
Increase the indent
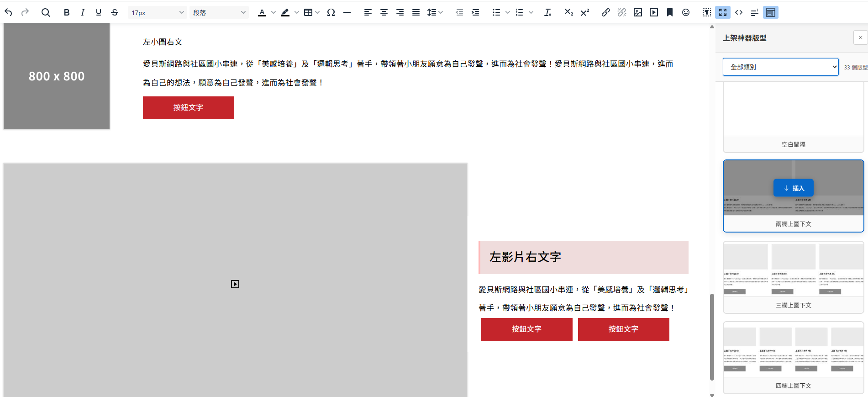[475, 12]
